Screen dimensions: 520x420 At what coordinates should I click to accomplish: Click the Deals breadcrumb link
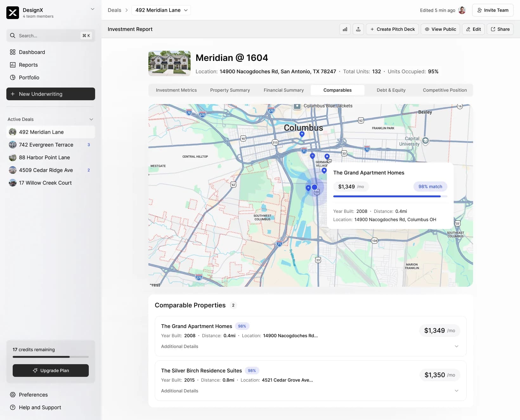pyautogui.click(x=114, y=10)
